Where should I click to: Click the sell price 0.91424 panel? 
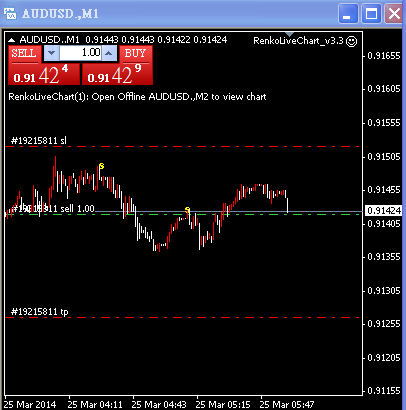[44, 74]
